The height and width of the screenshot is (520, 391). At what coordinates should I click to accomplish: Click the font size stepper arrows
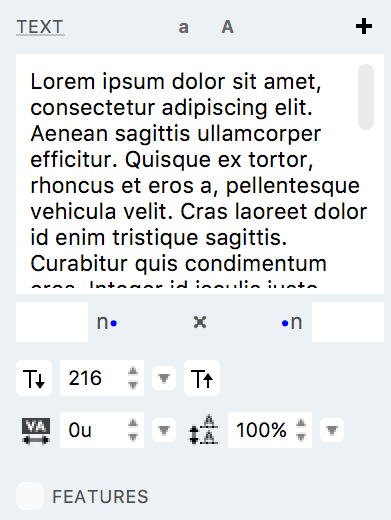(x=133, y=378)
